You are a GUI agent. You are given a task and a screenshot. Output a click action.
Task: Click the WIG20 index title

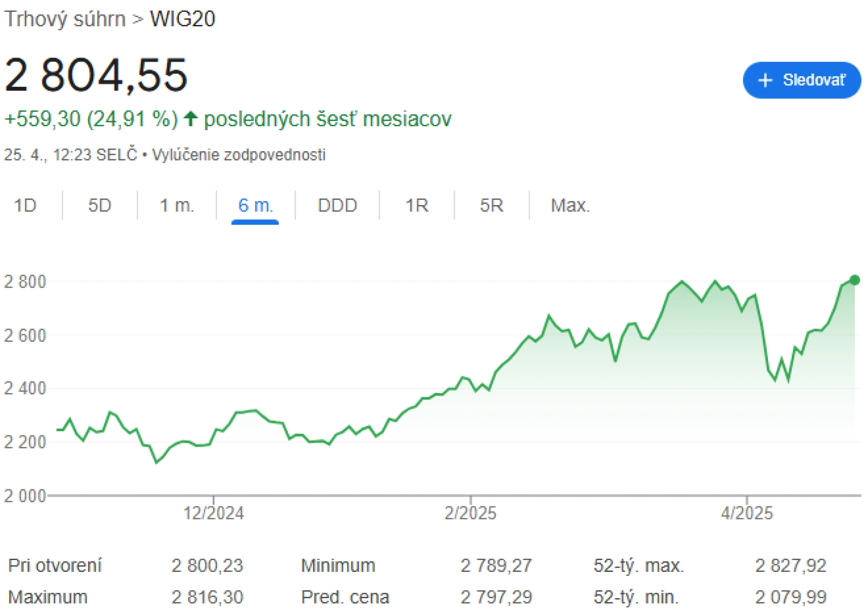coord(183,19)
